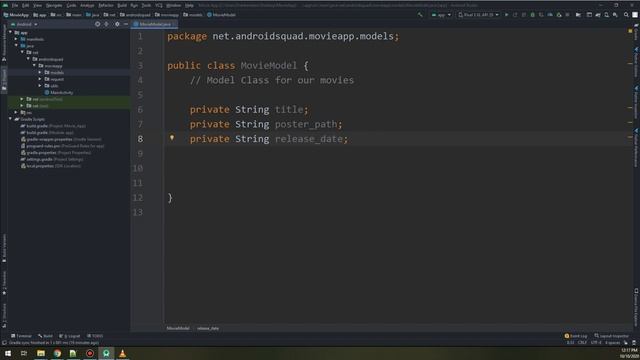Open the View menu
640x360 pixels.
point(38,5)
